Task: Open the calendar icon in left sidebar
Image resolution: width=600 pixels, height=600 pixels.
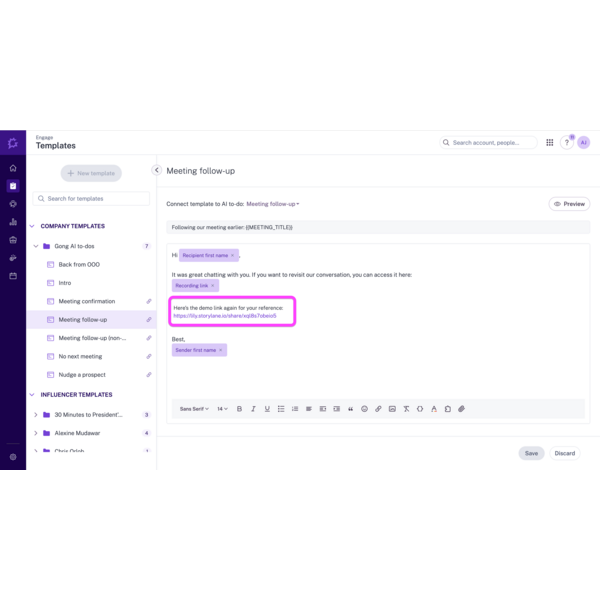Action: 13,276
